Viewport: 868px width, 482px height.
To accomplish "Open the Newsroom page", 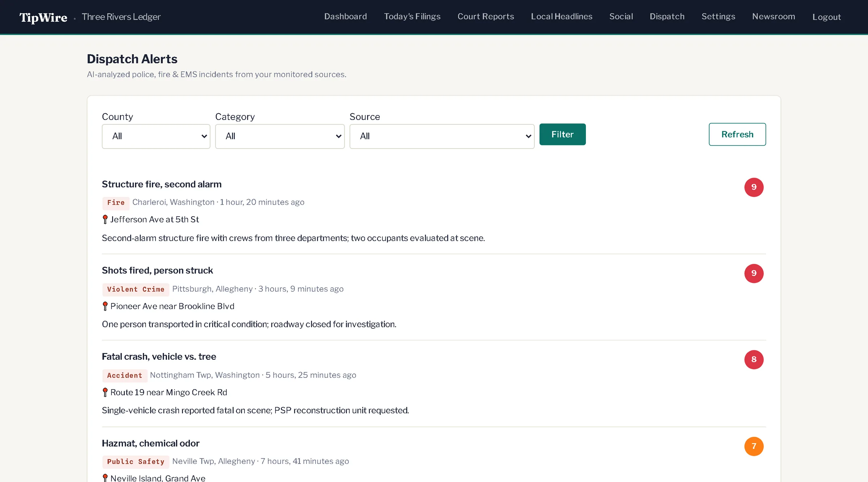I will (x=773, y=17).
